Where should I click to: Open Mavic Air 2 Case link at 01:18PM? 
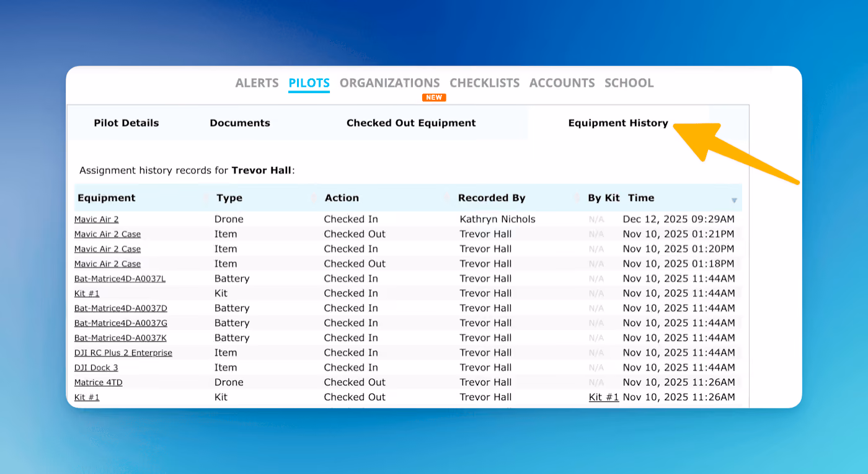click(x=107, y=264)
